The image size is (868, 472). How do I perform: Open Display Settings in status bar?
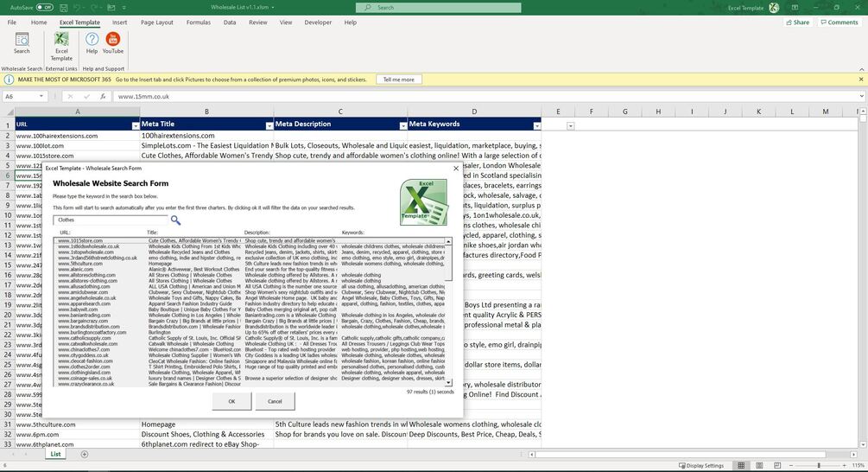(x=701, y=465)
